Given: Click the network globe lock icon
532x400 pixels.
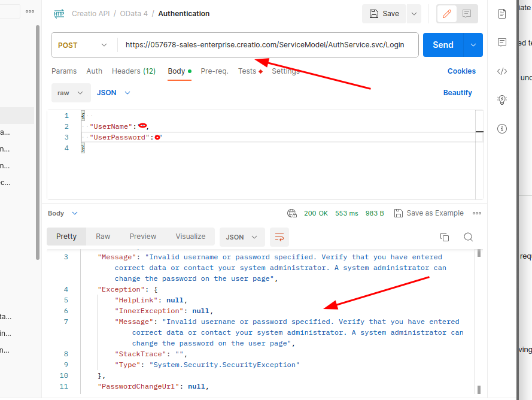Looking at the screenshot, I should (292, 213).
